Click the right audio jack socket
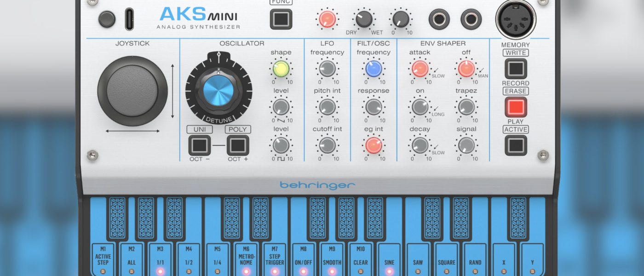Image resolution: width=644 pixels, height=276 pixels. [471, 19]
